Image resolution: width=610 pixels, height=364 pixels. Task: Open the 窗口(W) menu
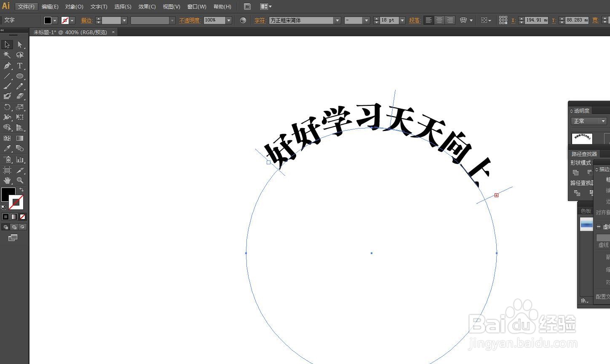[197, 6]
